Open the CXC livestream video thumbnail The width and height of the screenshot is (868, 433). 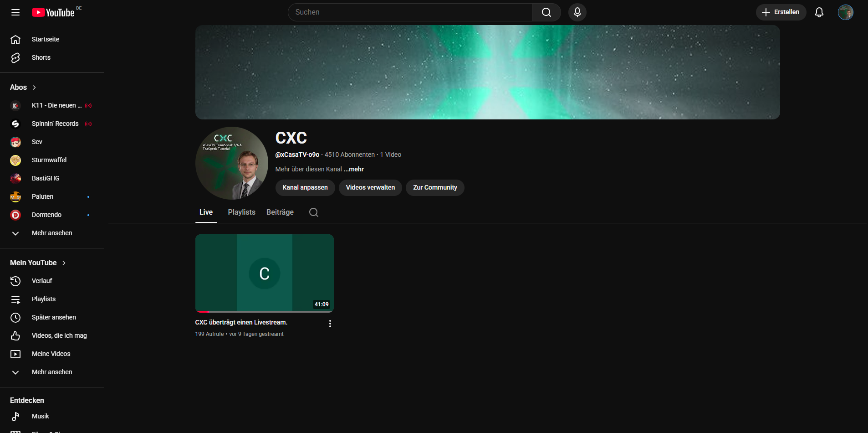pos(264,273)
